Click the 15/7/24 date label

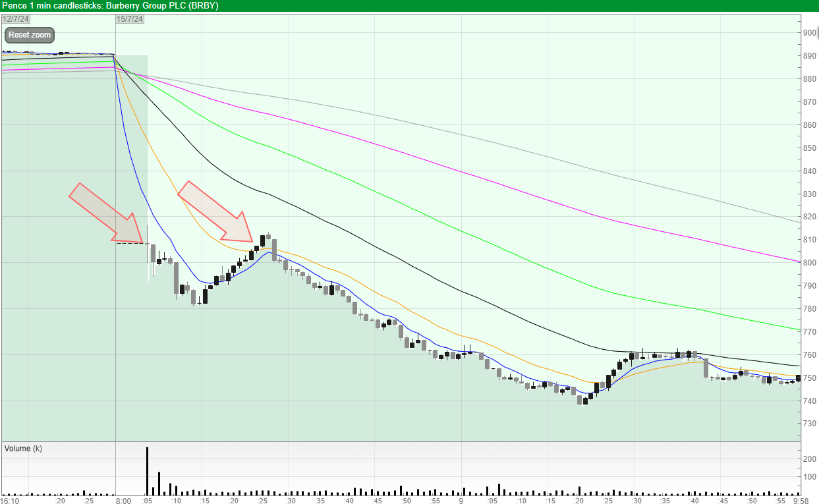(130, 19)
